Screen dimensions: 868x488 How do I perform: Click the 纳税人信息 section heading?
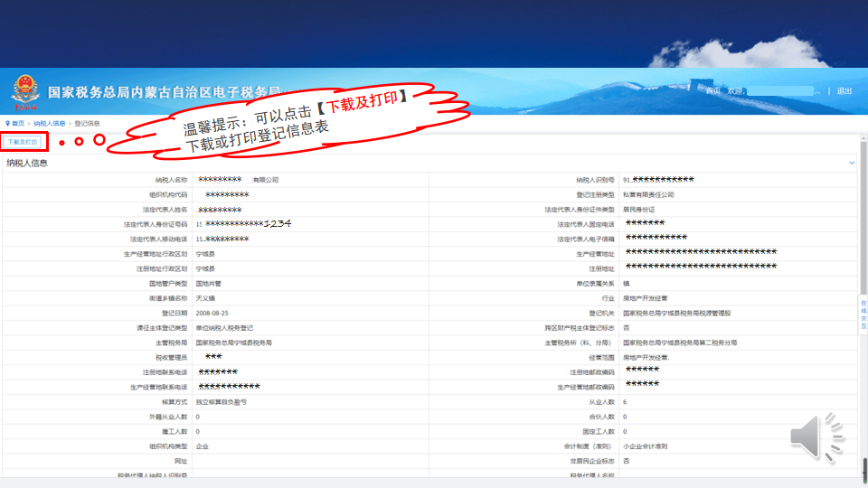pyautogui.click(x=27, y=163)
